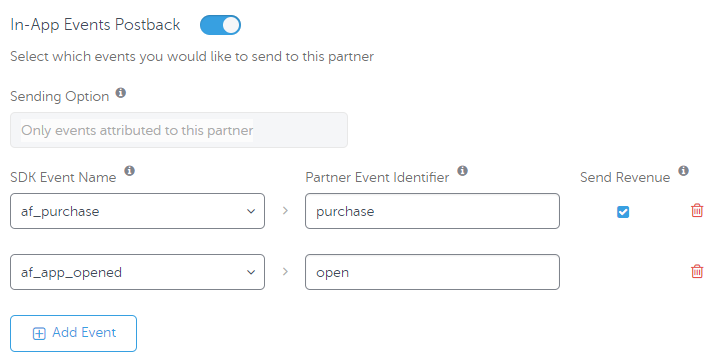
Task: Open the Sending Option dropdown
Action: point(179,130)
